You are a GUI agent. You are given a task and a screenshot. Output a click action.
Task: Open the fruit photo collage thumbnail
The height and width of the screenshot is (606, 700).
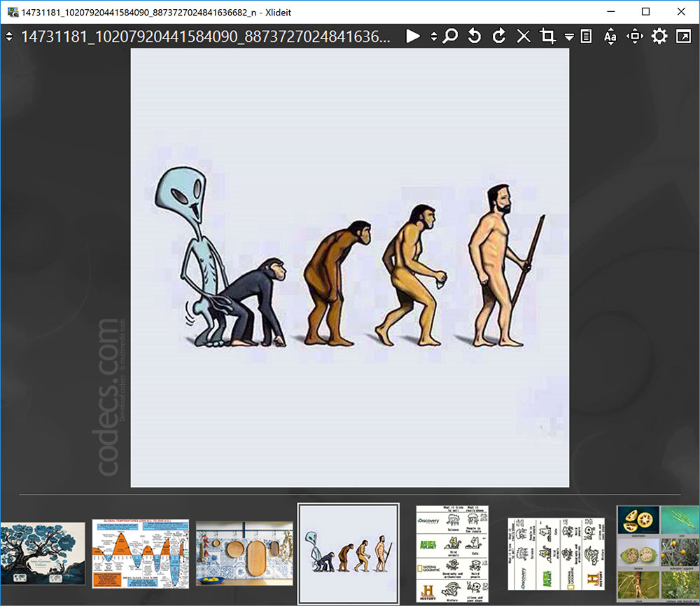click(658, 553)
